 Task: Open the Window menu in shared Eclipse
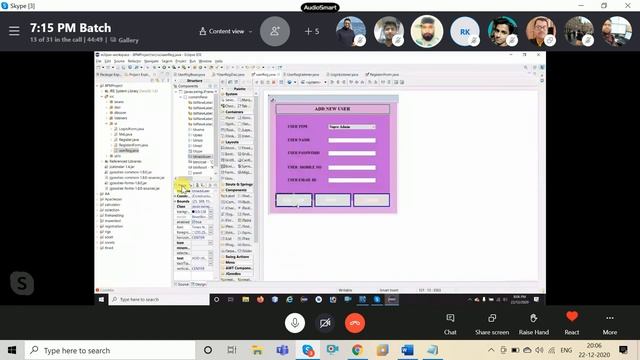tap(205, 61)
